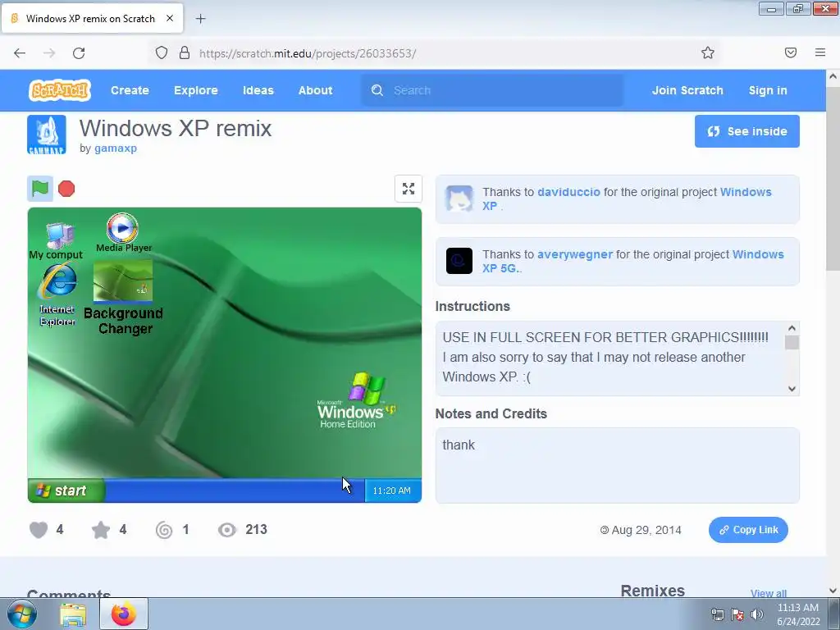
Task: Click the red stop sign button
Action: pyautogui.click(x=66, y=189)
